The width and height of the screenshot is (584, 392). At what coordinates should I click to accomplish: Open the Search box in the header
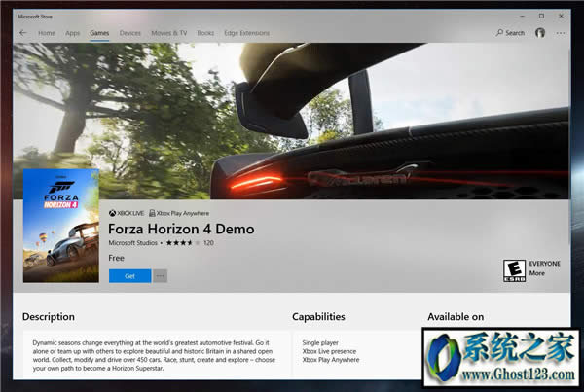pos(509,33)
